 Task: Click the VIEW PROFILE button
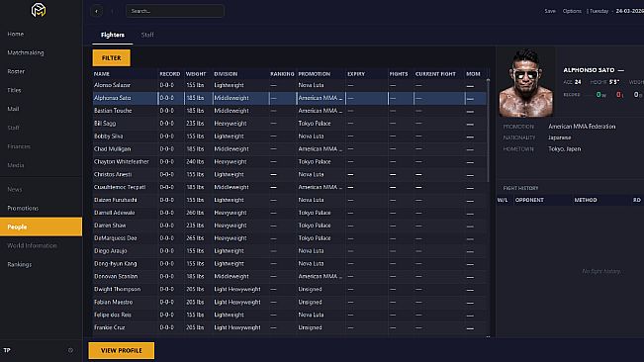pyautogui.click(x=122, y=350)
